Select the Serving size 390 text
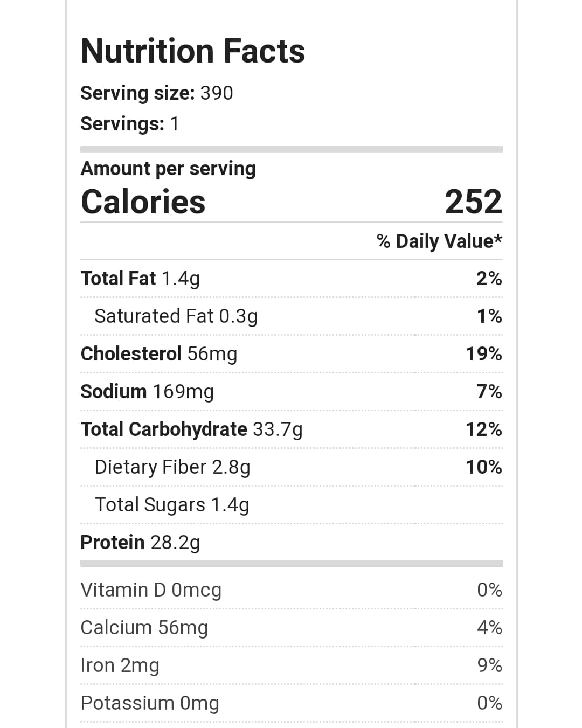The width and height of the screenshot is (582, 728). point(156,93)
